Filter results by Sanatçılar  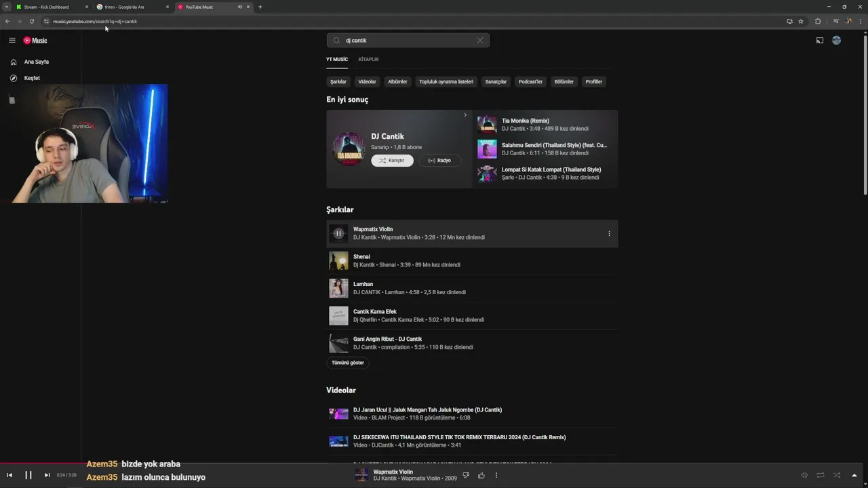click(496, 82)
